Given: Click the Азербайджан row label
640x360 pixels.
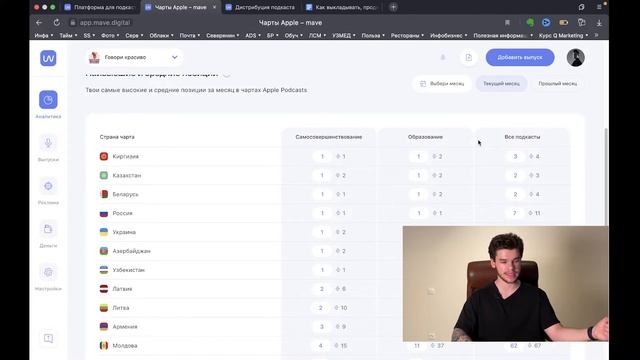Looking at the screenshot, I should (x=131, y=251).
